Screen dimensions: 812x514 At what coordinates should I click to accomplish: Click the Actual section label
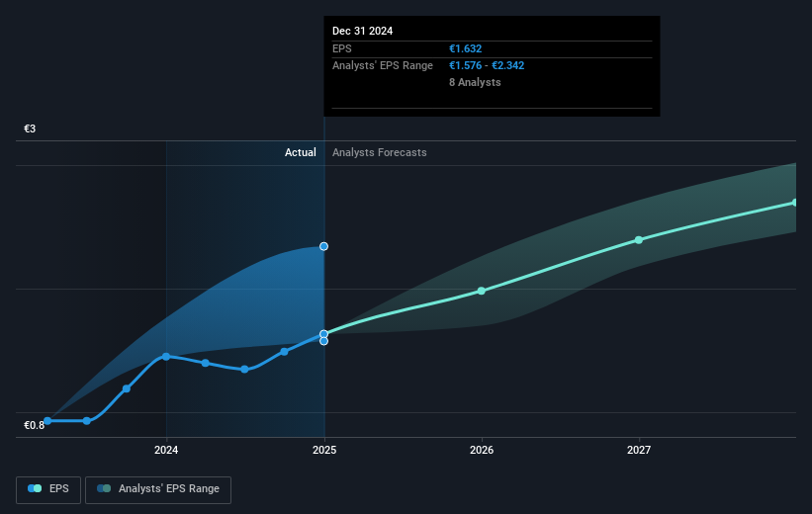(301, 152)
